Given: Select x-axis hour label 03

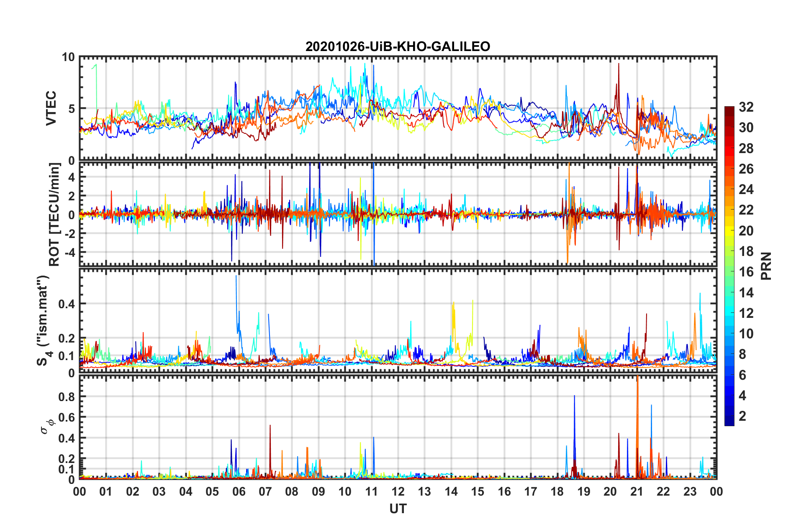Looking at the screenshot, I should [159, 491].
